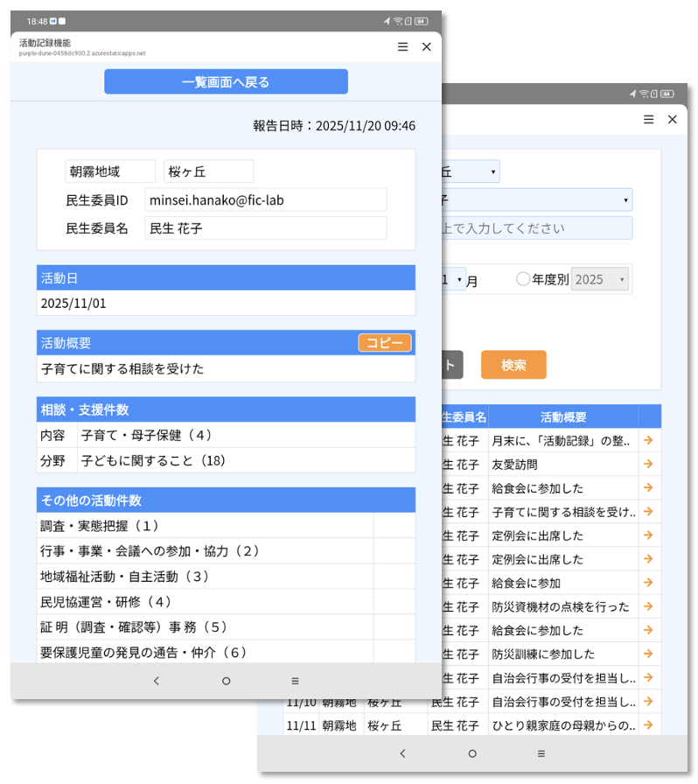Click the search text field with 入力してください

click(537, 228)
